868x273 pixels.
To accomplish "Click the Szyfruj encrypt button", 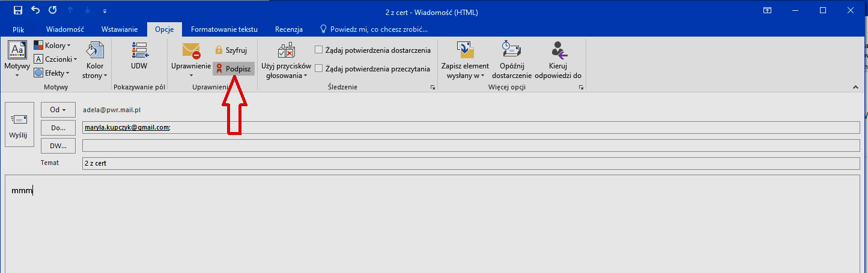I will (231, 50).
